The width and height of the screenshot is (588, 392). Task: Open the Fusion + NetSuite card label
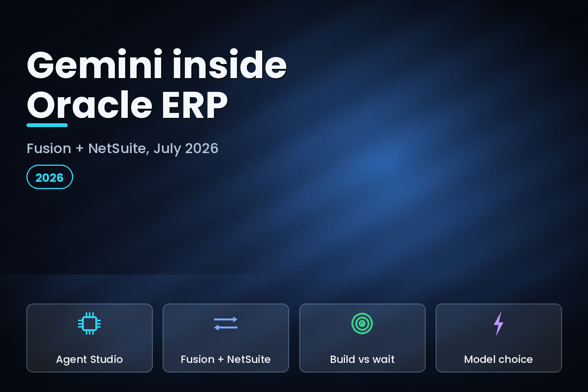[225, 359]
